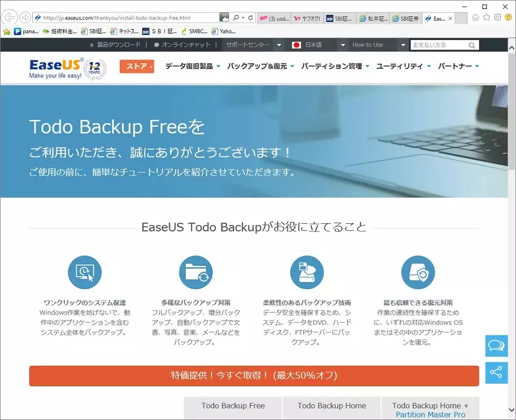Image resolution: width=516 pixels, height=420 pixels.
Task: Go back with the browser Back arrow
Action: pos(10,17)
